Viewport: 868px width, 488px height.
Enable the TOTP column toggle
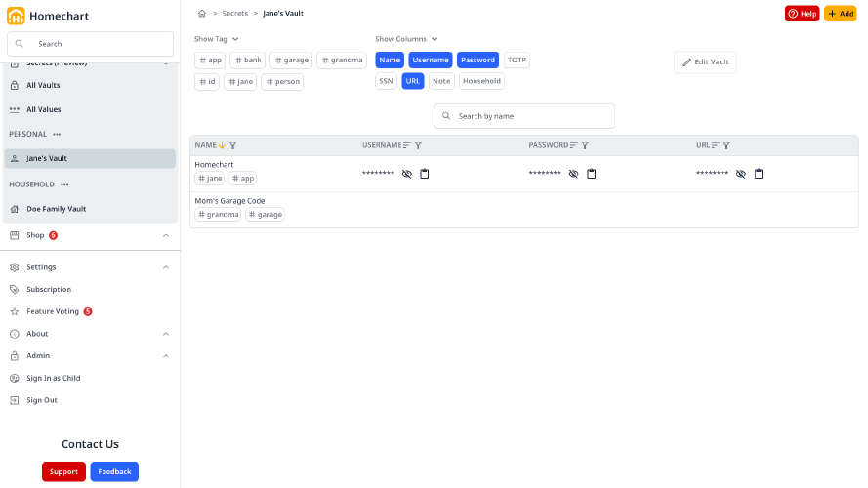(517, 60)
